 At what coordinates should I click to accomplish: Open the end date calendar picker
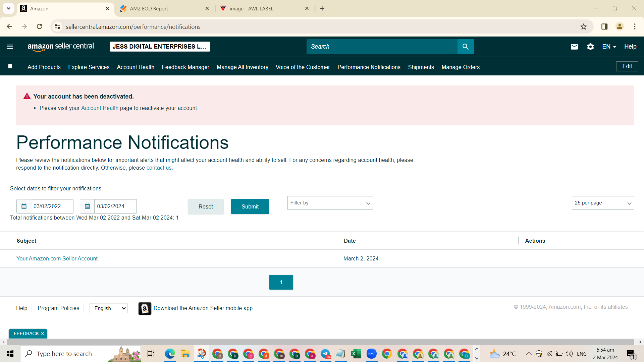click(87, 206)
